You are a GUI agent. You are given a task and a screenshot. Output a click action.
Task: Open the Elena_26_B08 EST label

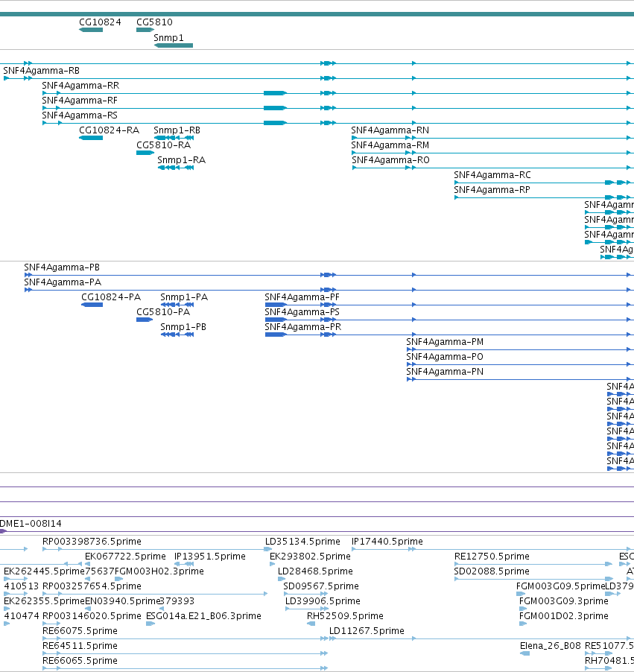click(551, 646)
